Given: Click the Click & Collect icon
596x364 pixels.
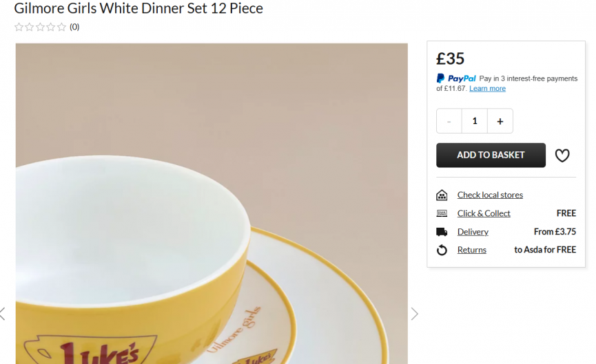Looking at the screenshot, I should (442, 213).
